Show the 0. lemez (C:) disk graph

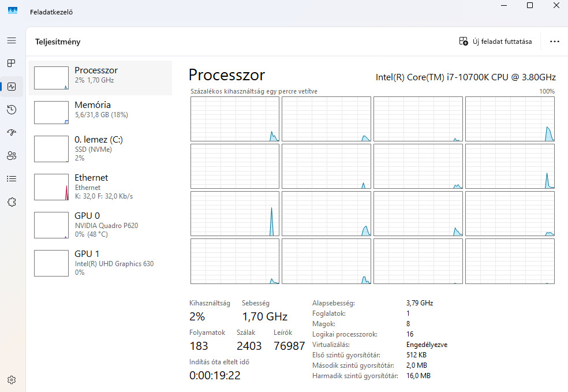click(100, 148)
